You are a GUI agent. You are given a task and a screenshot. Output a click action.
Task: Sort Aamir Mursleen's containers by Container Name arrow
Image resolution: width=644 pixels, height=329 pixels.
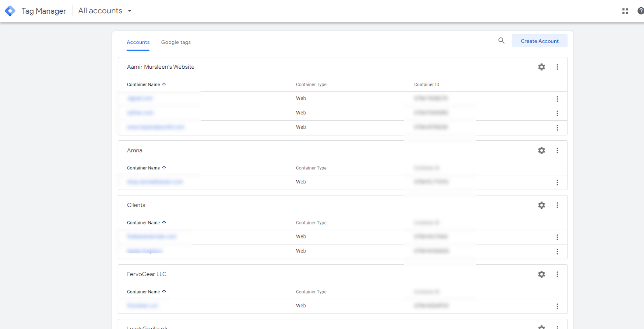(x=164, y=84)
